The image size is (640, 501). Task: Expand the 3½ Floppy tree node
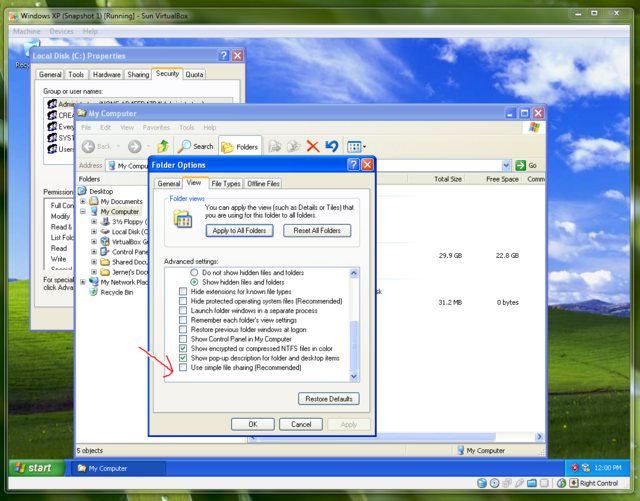[x=94, y=222]
